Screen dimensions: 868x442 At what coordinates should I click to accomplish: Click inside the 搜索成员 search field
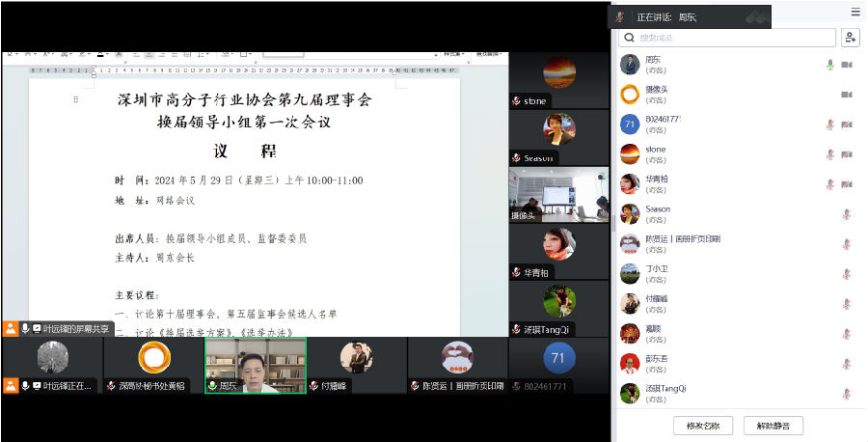point(727,38)
